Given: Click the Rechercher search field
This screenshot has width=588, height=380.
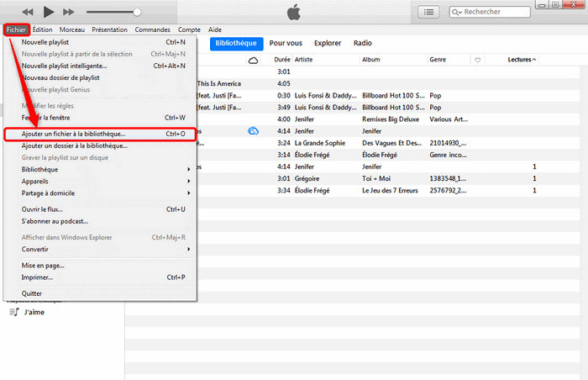Looking at the screenshot, I should point(490,12).
